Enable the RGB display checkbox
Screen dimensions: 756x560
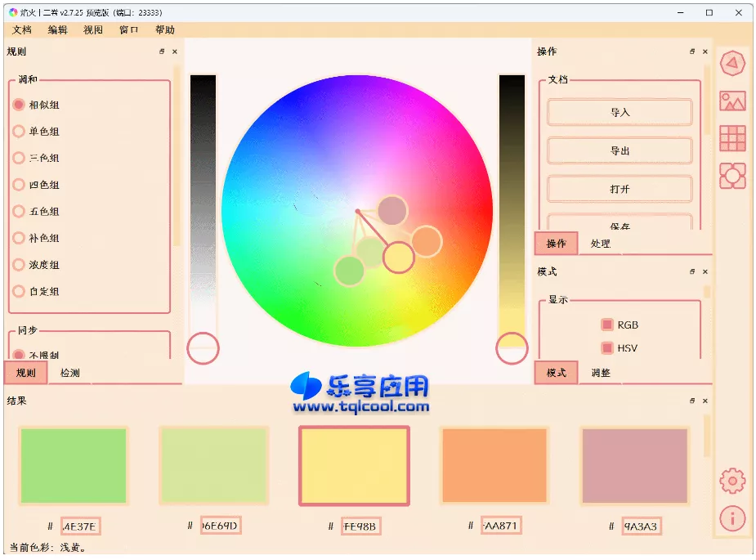[607, 324]
